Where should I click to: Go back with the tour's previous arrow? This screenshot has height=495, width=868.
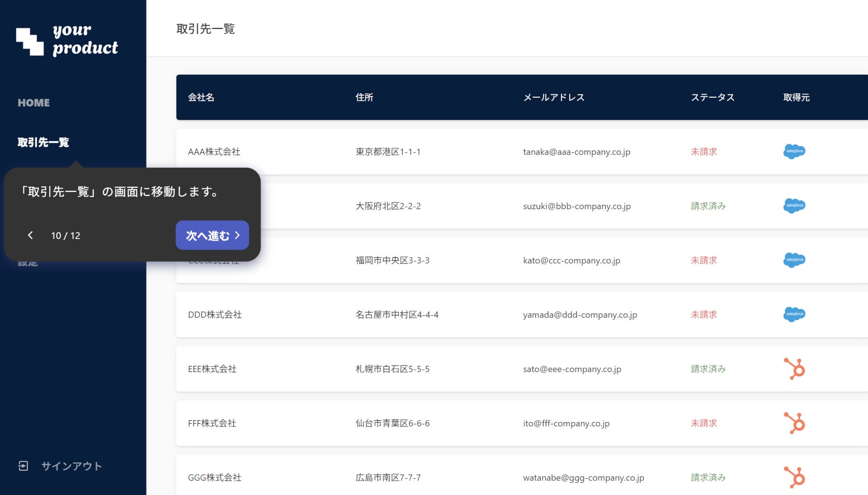(30, 235)
